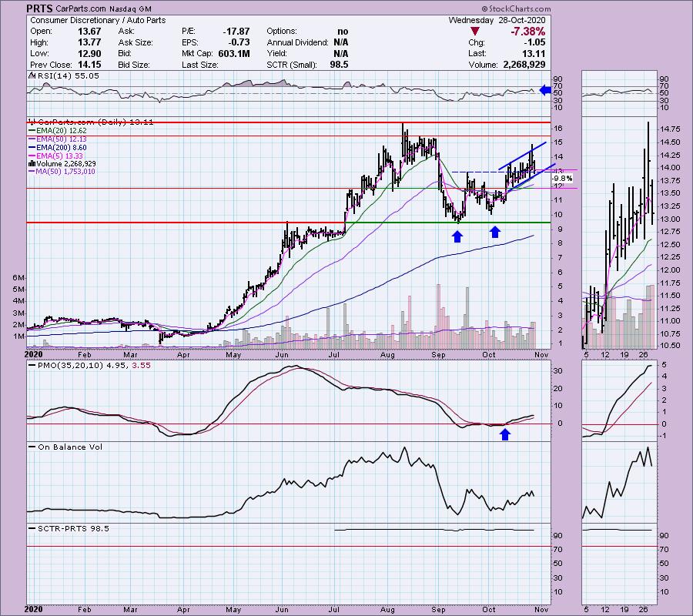
Task: Click the High value 13.77
Action: click(x=89, y=42)
